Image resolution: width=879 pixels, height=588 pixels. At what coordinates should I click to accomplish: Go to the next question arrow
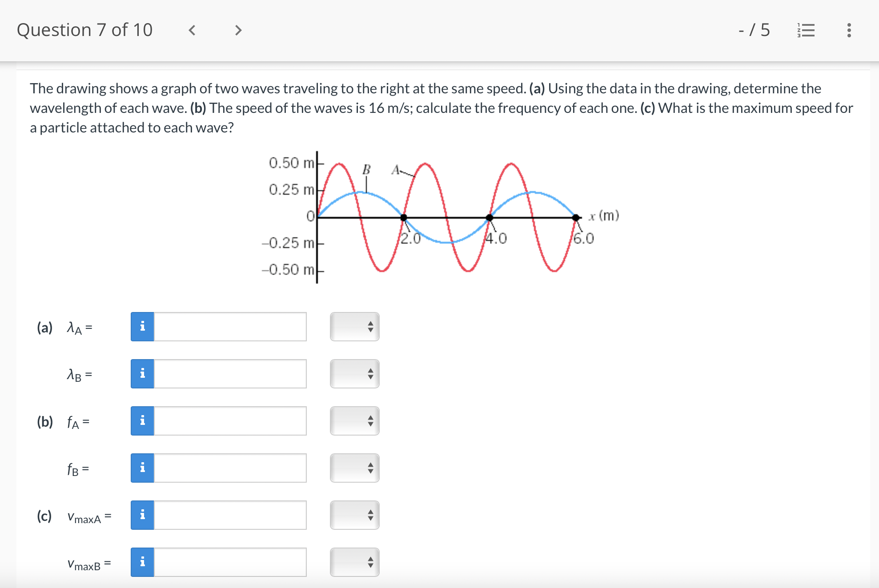tap(238, 30)
